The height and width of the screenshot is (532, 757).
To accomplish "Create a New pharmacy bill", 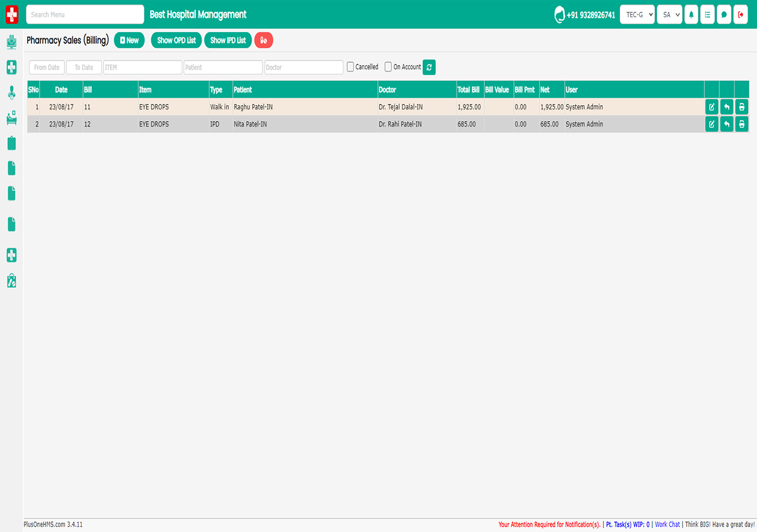I will point(129,40).
